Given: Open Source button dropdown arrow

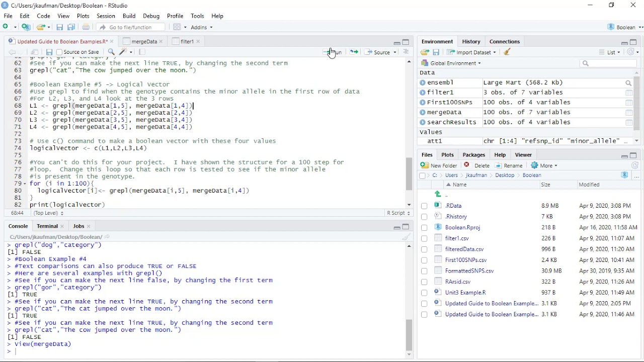Looking at the screenshot, I should [x=395, y=52].
